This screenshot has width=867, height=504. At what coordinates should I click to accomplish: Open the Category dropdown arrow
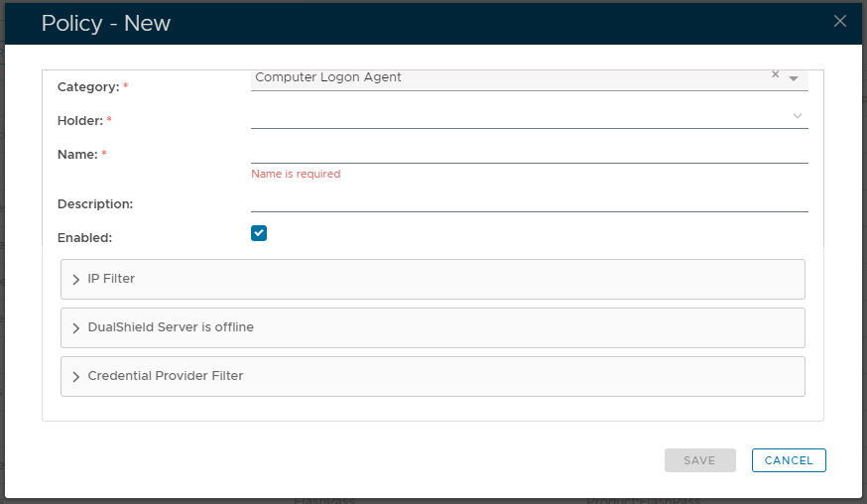[794, 78]
